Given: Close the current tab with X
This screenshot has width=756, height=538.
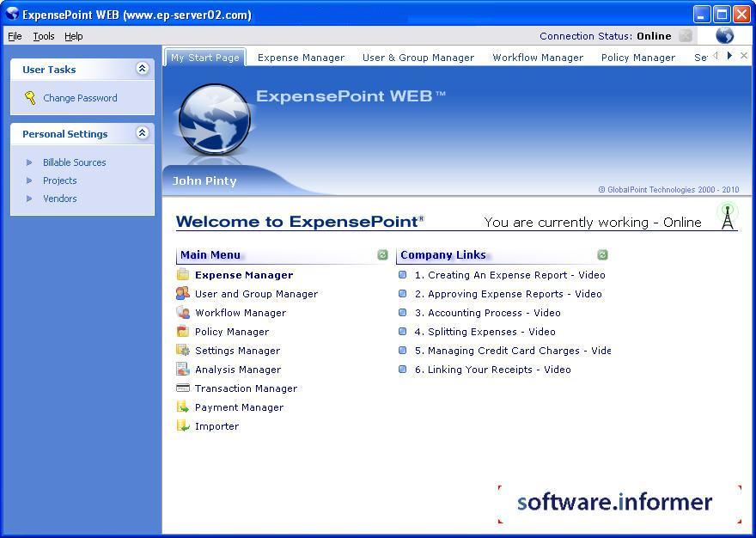Looking at the screenshot, I should 744,56.
